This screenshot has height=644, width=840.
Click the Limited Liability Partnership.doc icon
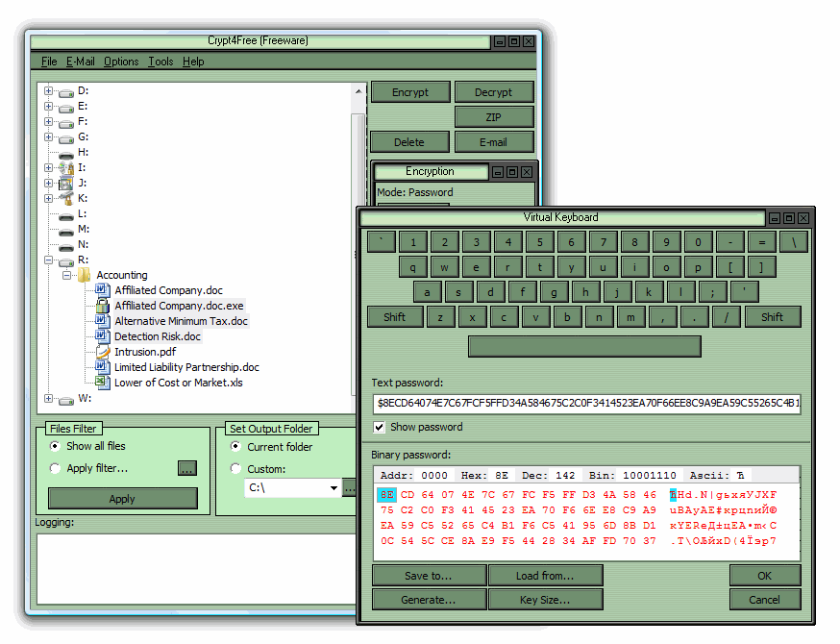(x=102, y=366)
